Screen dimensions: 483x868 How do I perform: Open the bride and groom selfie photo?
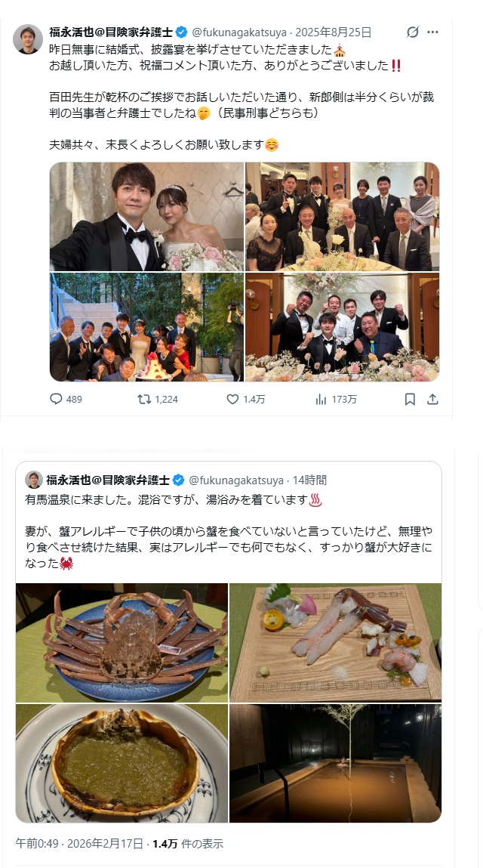click(146, 217)
